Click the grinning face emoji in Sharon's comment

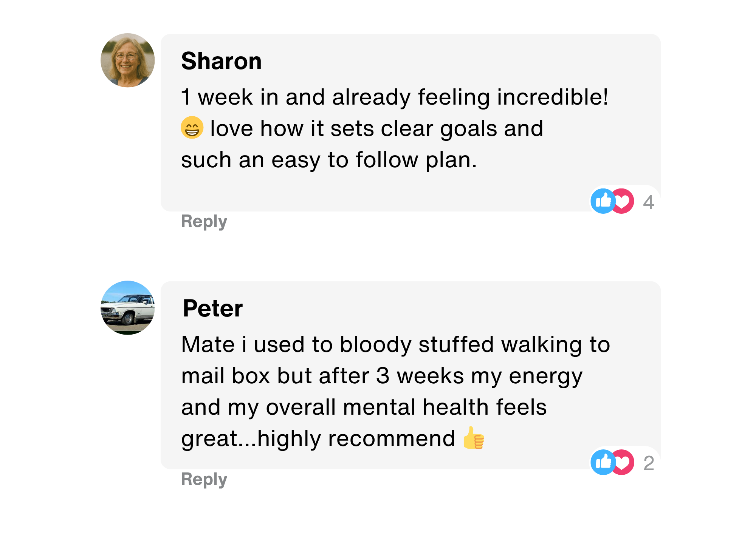pos(192,128)
